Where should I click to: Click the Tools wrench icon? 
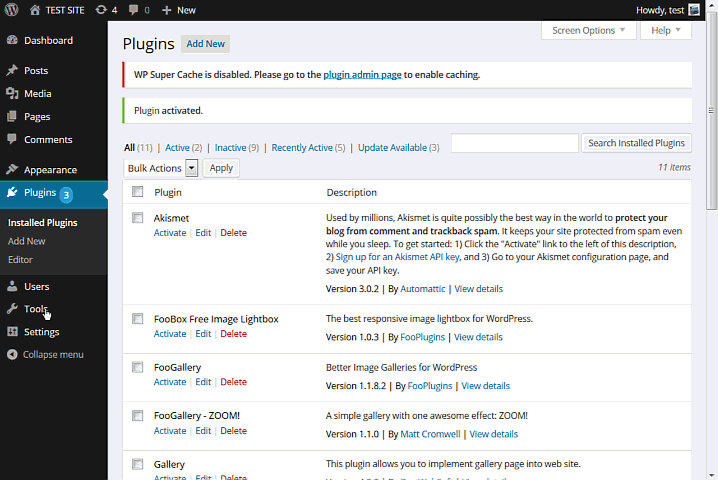pyautogui.click(x=12, y=309)
